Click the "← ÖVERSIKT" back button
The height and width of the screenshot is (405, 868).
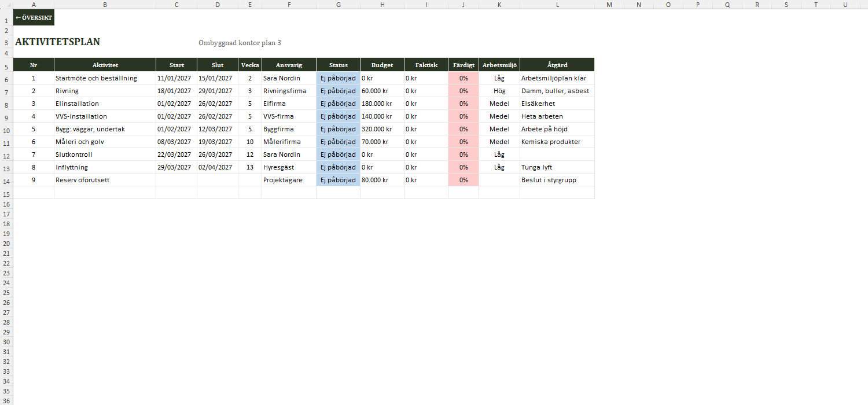point(34,17)
